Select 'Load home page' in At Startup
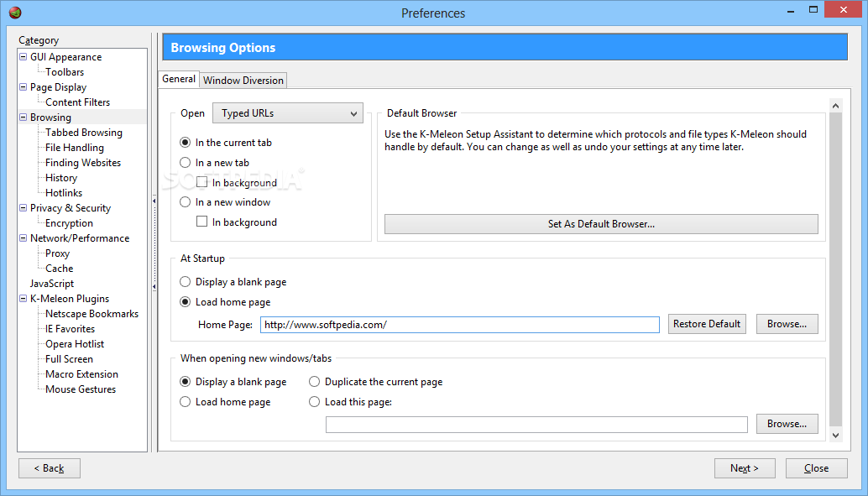 point(185,301)
